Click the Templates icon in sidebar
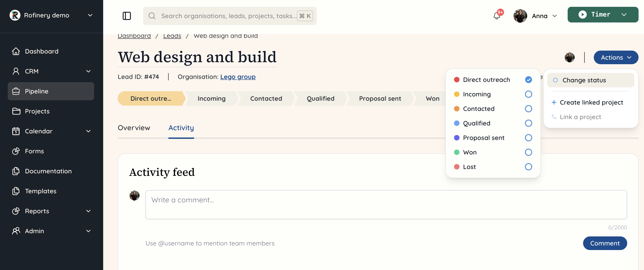 pyautogui.click(x=16, y=191)
